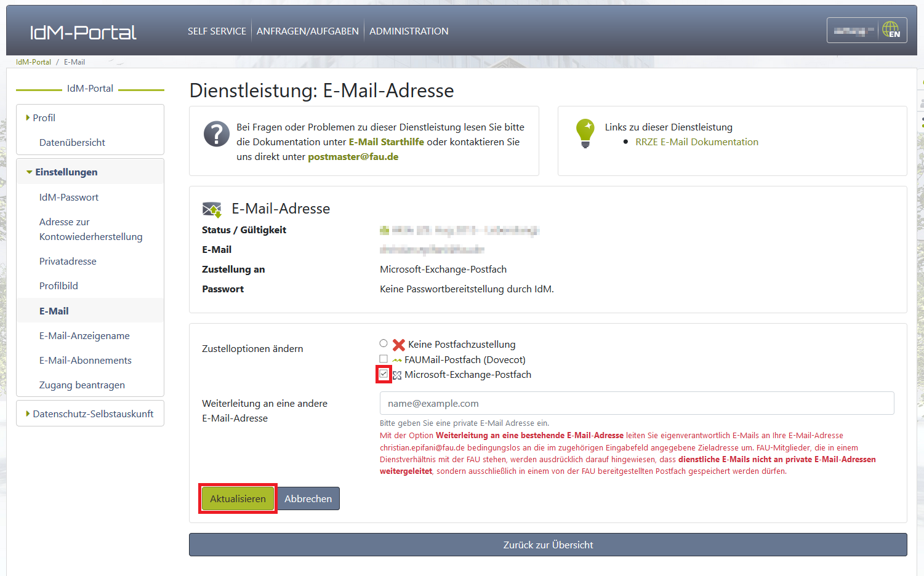This screenshot has height=576, width=924.
Task: Click the IdM-Portal logo
Action: (83, 32)
